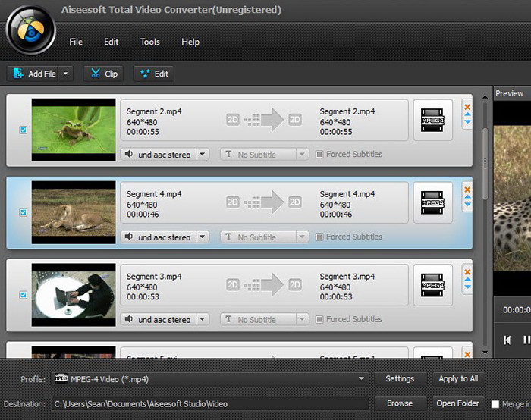531x420 pixels.
Task: Remove Segment 2.mp4 with orange X
Action: [467, 107]
